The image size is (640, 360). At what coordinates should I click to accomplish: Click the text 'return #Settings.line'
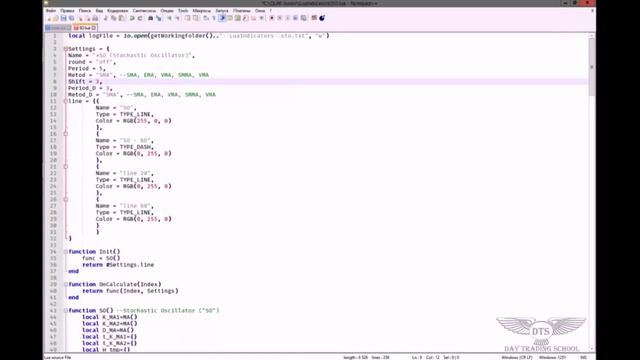pos(118,265)
